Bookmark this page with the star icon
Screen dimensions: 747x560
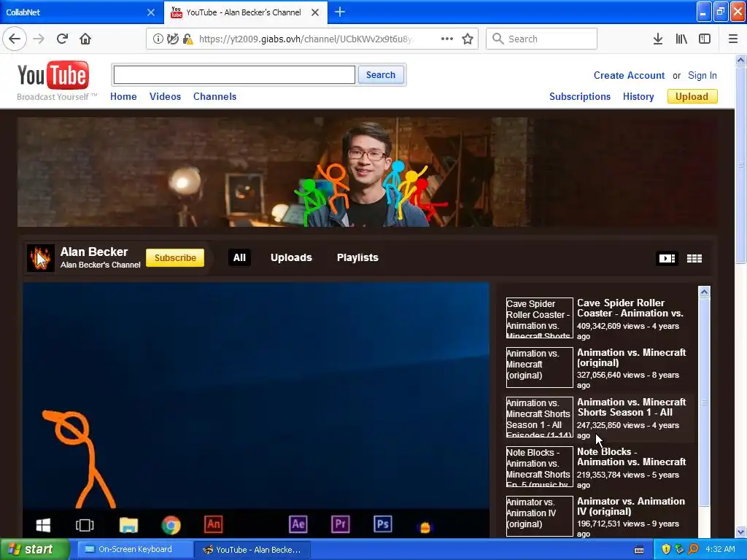click(468, 39)
